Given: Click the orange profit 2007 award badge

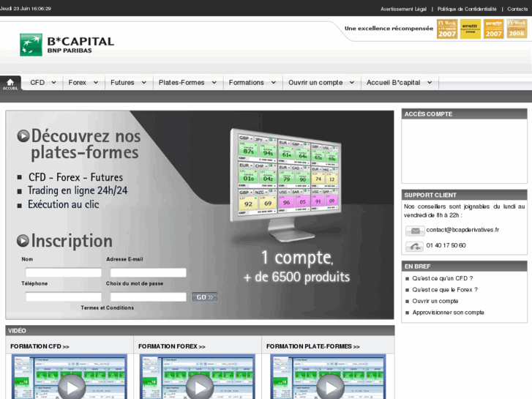Looking at the screenshot, I should click(493, 29).
